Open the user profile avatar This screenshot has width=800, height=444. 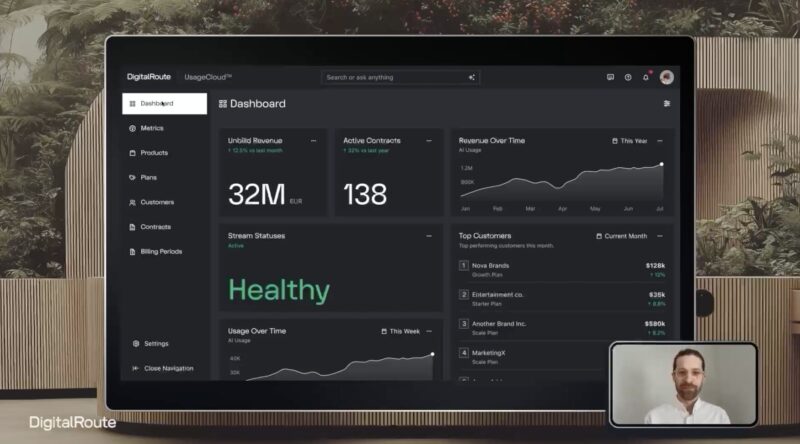[x=666, y=77]
